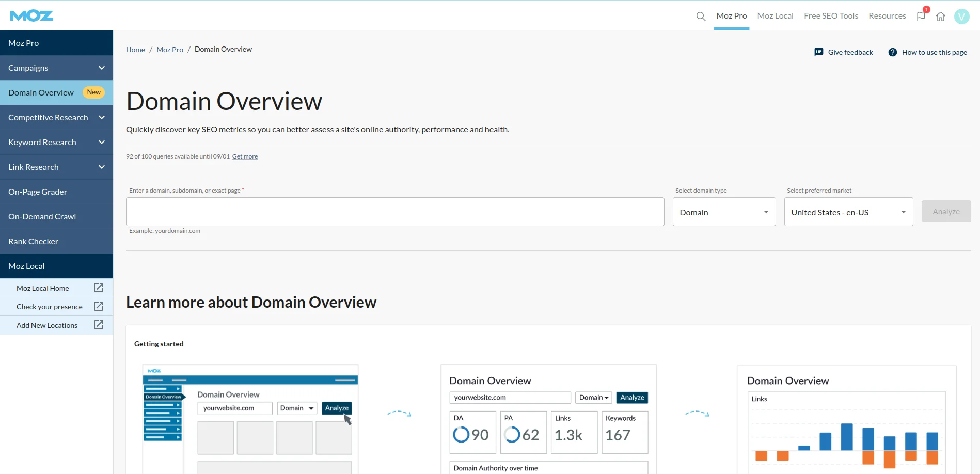Click the help question mark icon
This screenshot has width=980, height=474.
pyautogui.click(x=892, y=52)
